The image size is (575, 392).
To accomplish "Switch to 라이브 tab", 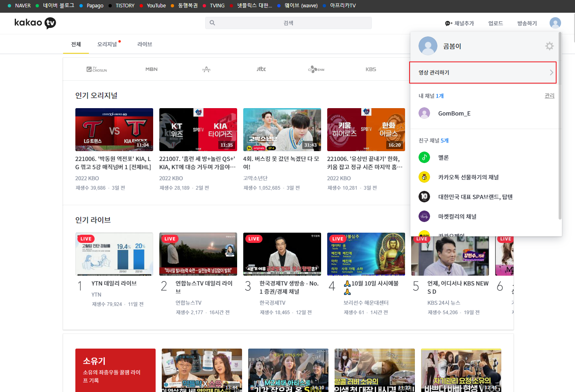I will (x=145, y=44).
